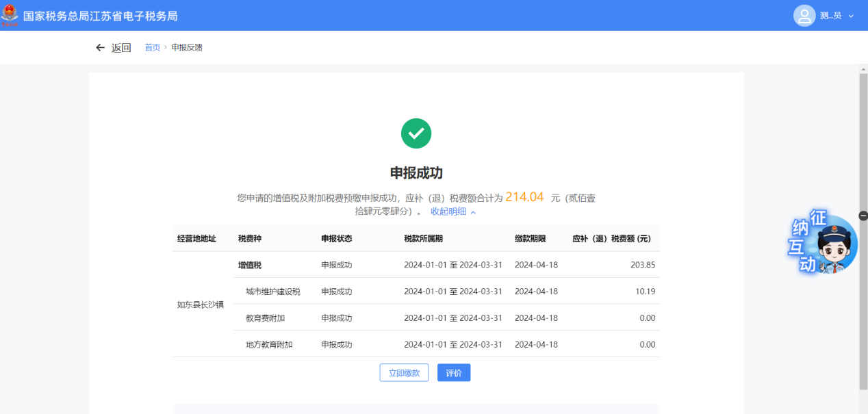This screenshot has width=868, height=414.
Task: Select the 申报反馈 breadcrumb item
Action: pyautogui.click(x=187, y=48)
